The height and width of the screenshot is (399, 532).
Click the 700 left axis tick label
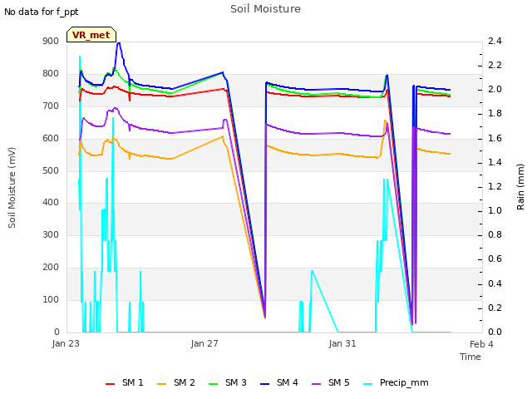[x=51, y=106]
